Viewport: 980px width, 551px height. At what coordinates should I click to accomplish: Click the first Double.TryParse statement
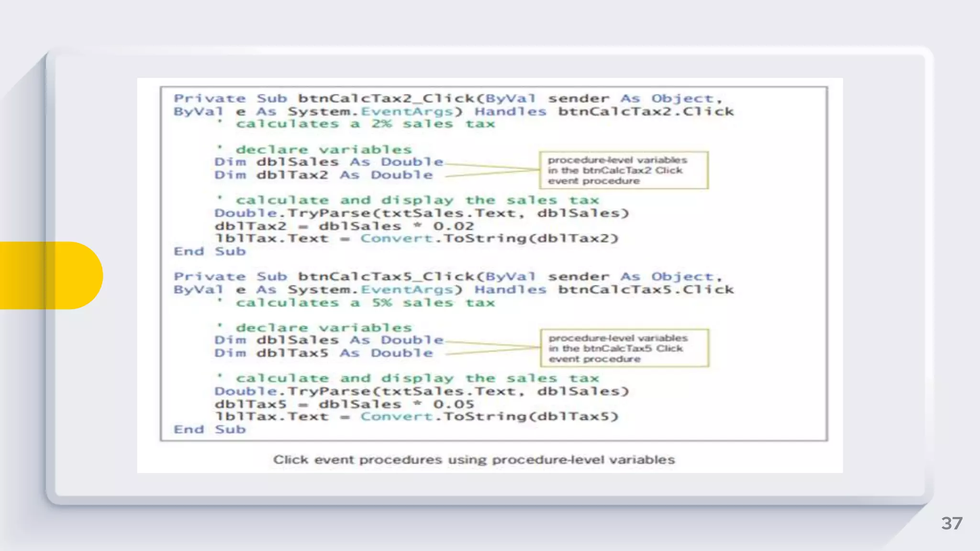pyautogui.click(x=421, y=213)
